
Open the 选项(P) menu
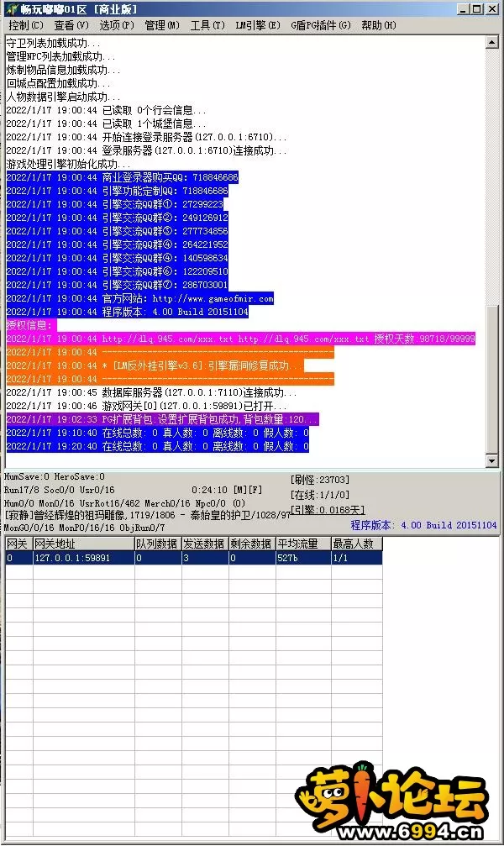117,25
